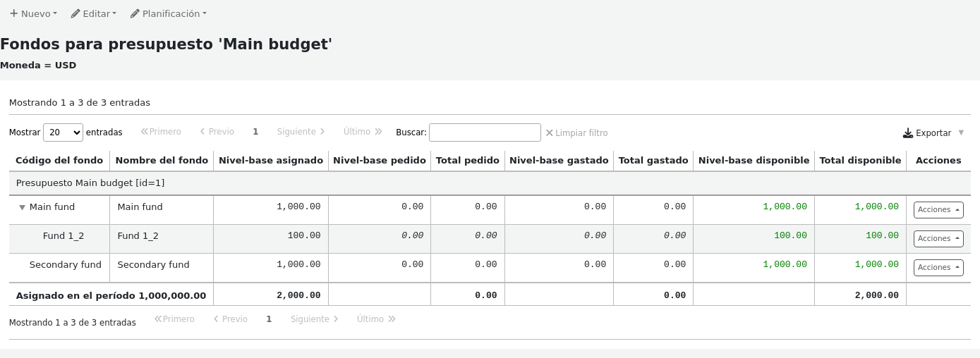This screenshot has height=358, width=980.
Task: Open Acciones for Fund 1_2
Action: coord(938,239)
